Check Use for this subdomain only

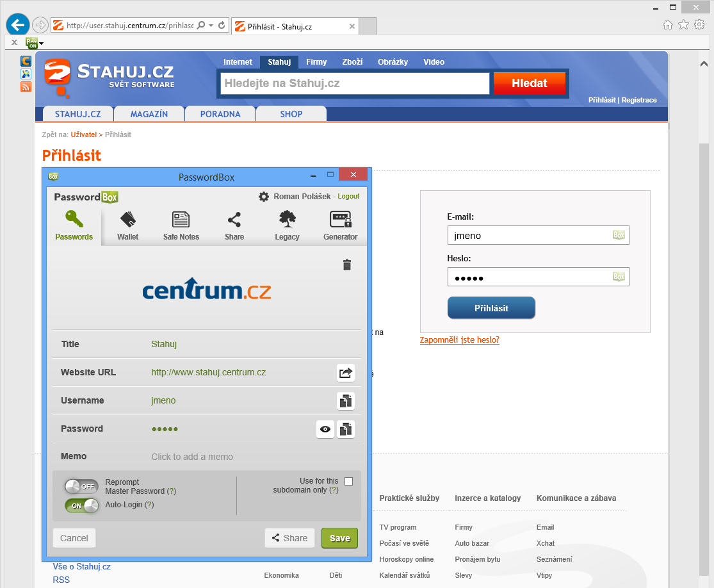pos(349,482)
